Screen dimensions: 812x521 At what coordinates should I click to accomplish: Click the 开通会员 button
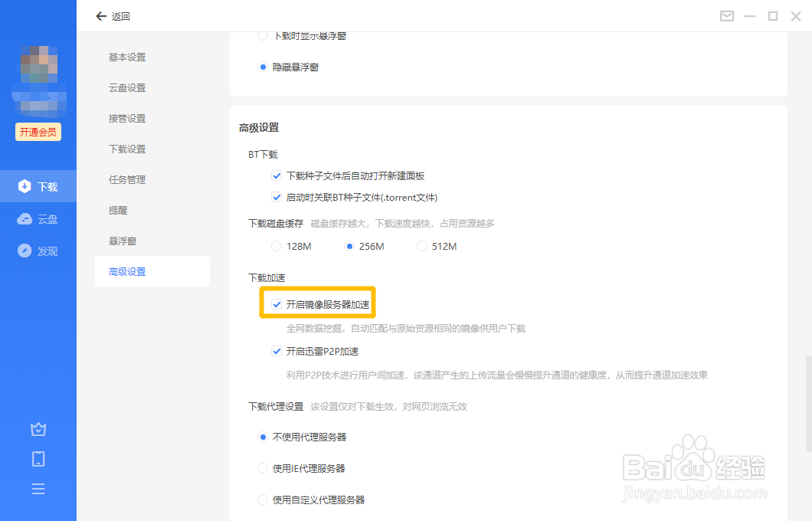[38, 132]
